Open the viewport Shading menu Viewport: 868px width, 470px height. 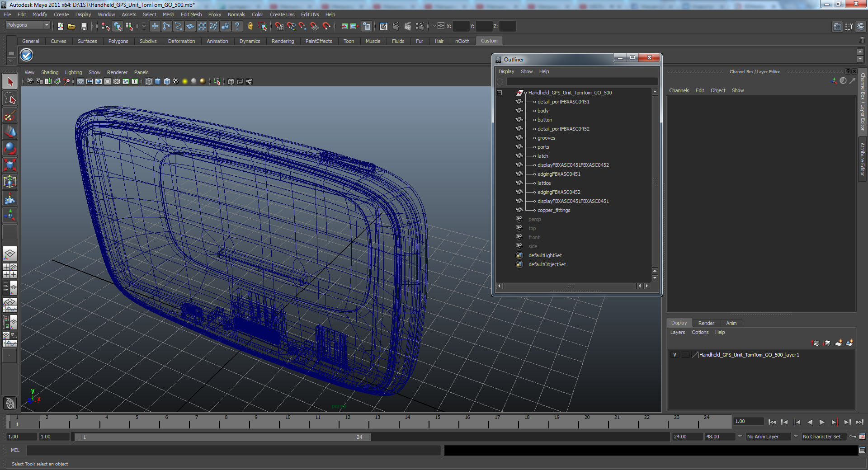pos(50,72)
